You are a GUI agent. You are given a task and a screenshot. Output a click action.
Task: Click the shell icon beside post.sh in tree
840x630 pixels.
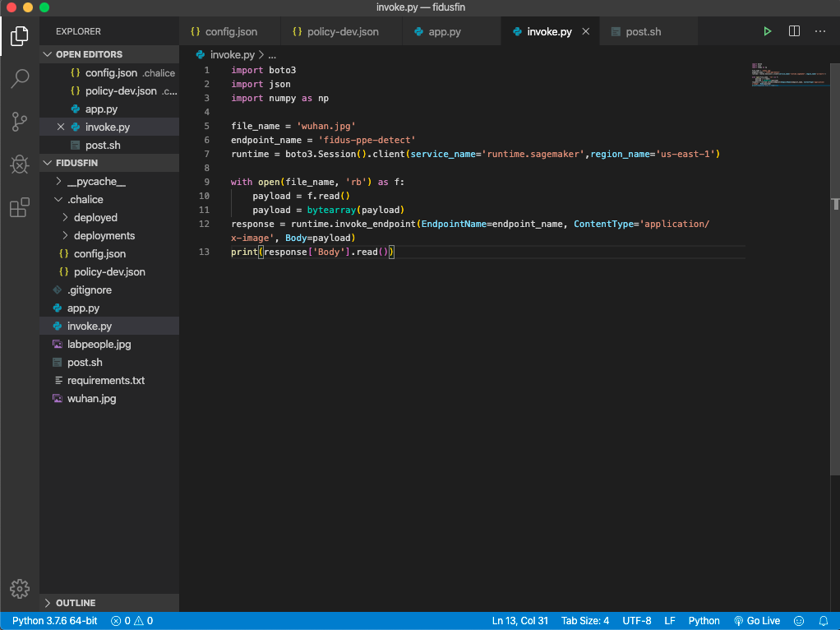coord(58,363)
